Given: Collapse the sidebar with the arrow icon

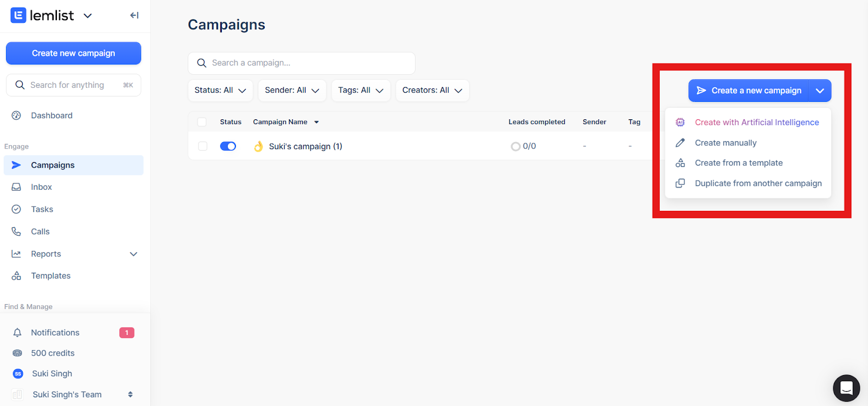Looking at the screenshot, I should coord(134,16).
